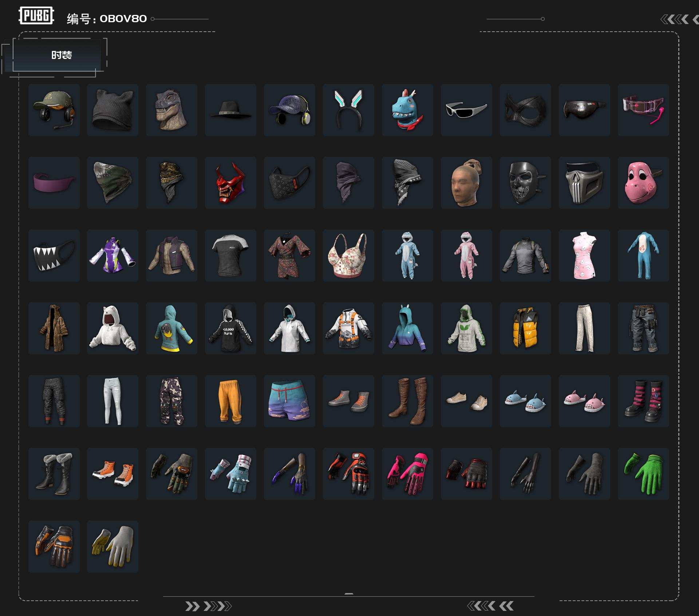Screen dimensions: 699x616
Task: Choose the yellow puffer vest
Action: 525,328
